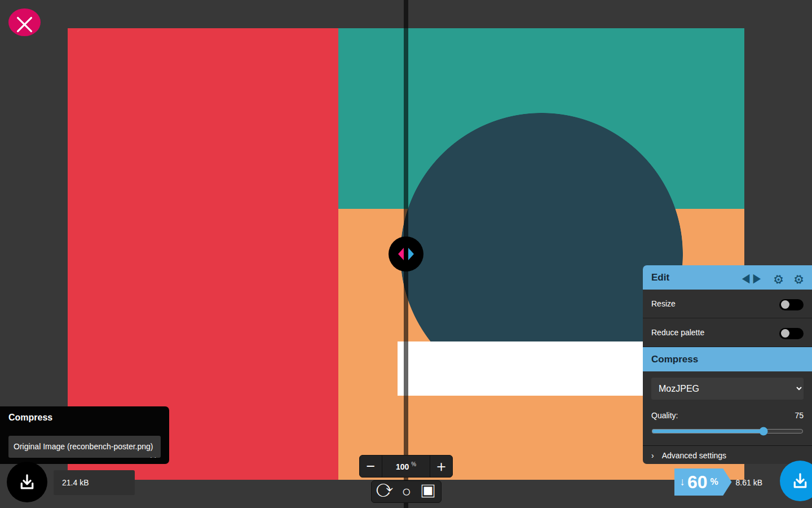Open the MozJPEG codec dropdown
The width and height of the screenshot is (812, 508).
point(727,388)
